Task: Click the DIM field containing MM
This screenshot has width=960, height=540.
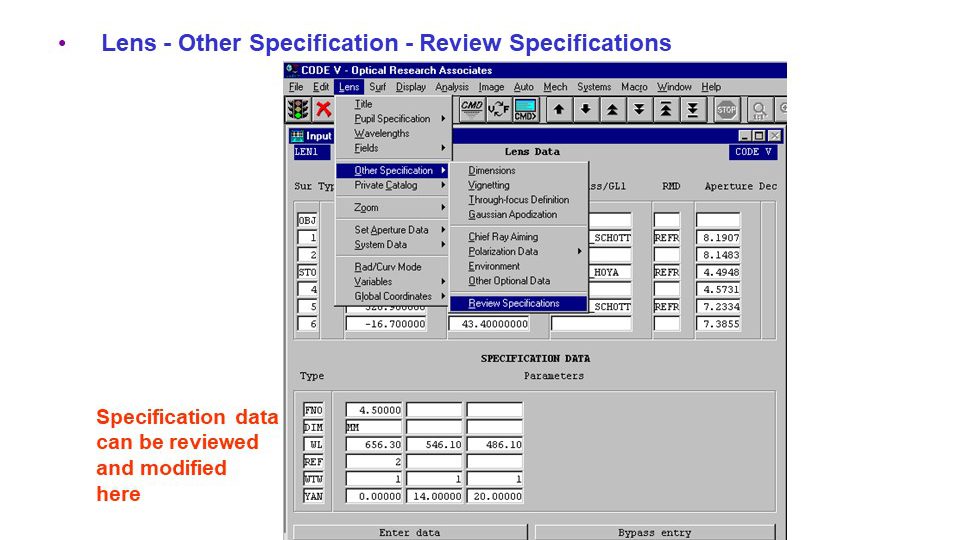Action: point(373,427)
